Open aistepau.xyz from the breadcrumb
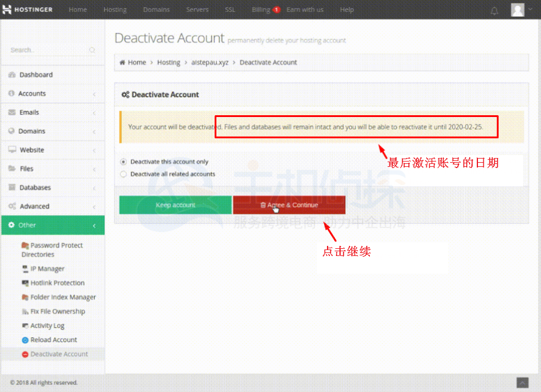 tap(210, 62)
